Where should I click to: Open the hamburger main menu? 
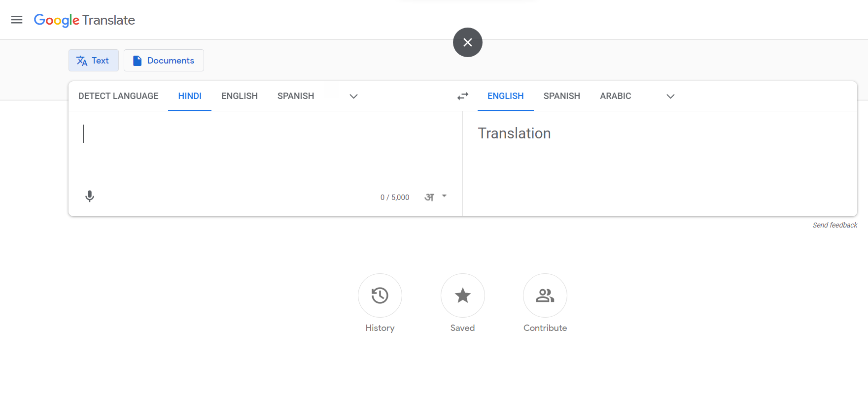click(17, 20)
